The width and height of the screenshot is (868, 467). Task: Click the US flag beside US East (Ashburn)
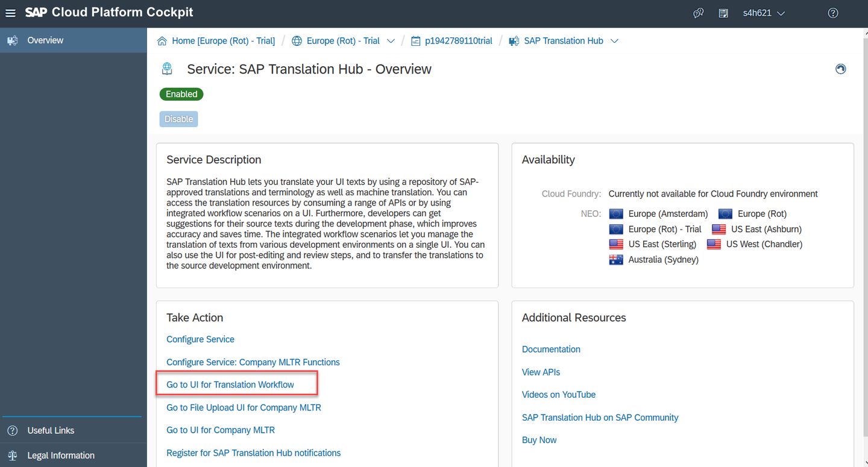coord(719,229)
